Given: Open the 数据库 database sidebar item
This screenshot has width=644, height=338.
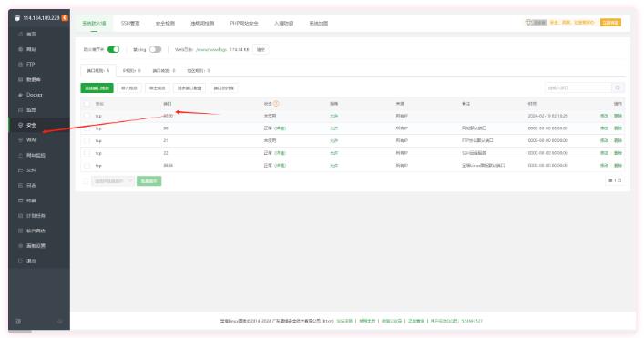Looking at the screenshot, I should click(x=39, y=79).
